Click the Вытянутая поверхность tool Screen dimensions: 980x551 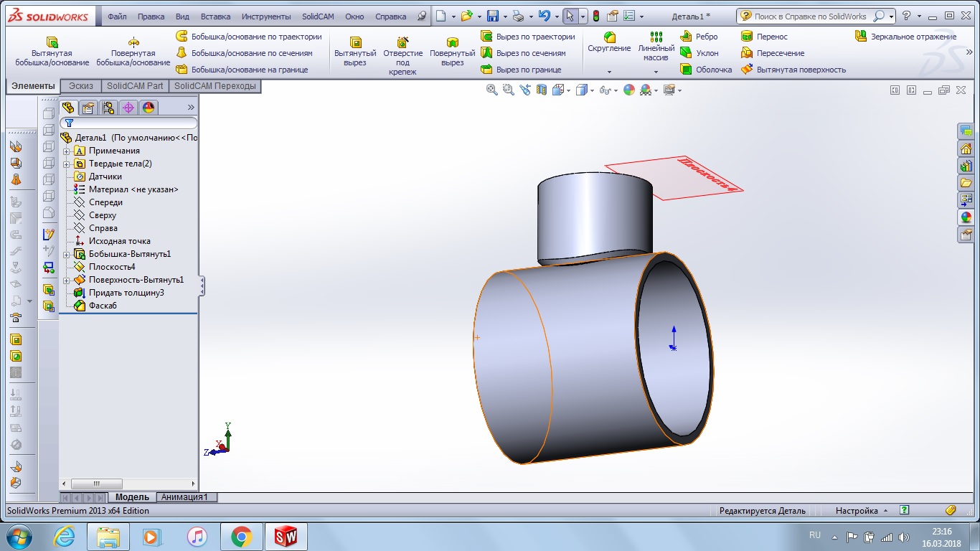tap(793, 70)
